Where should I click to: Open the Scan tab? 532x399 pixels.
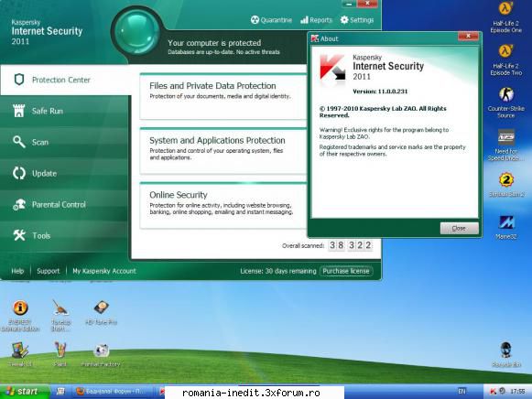pyautogui.click(x=64, y=143)
